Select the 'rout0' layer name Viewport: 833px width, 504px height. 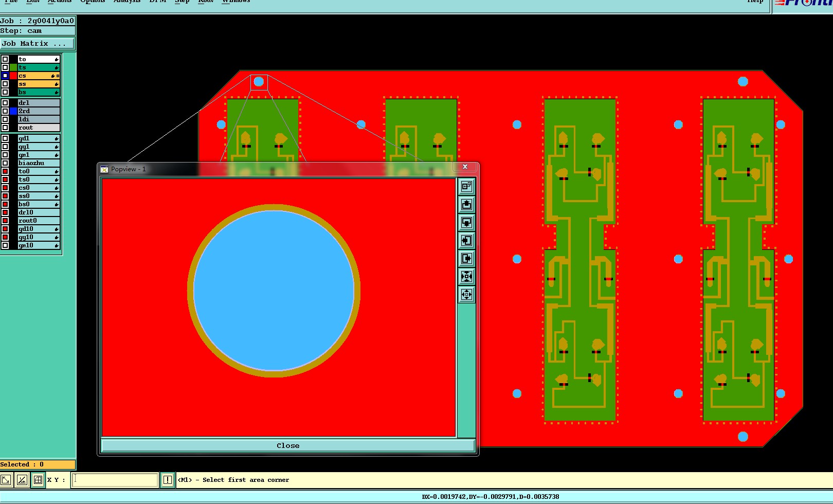point(39,221)
